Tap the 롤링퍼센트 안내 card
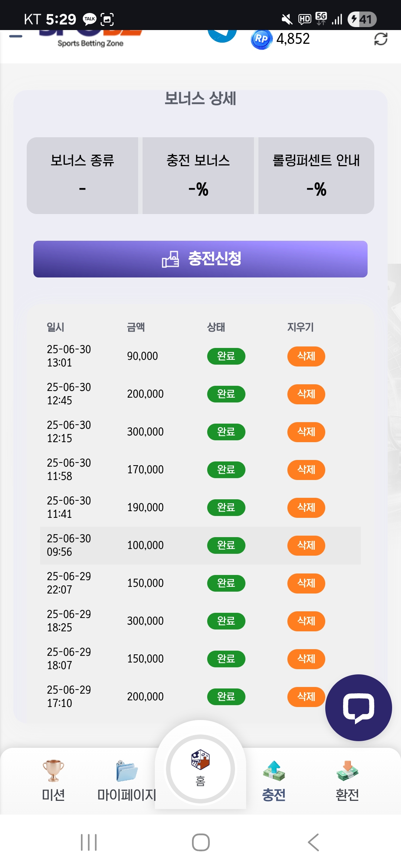 316,175
